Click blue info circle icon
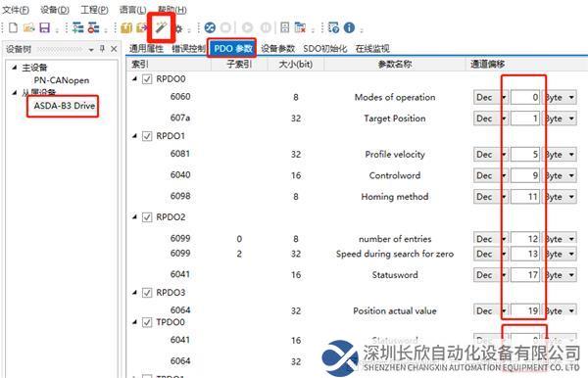This screenshot has height=378, width=588. click(x=349, y=27)
